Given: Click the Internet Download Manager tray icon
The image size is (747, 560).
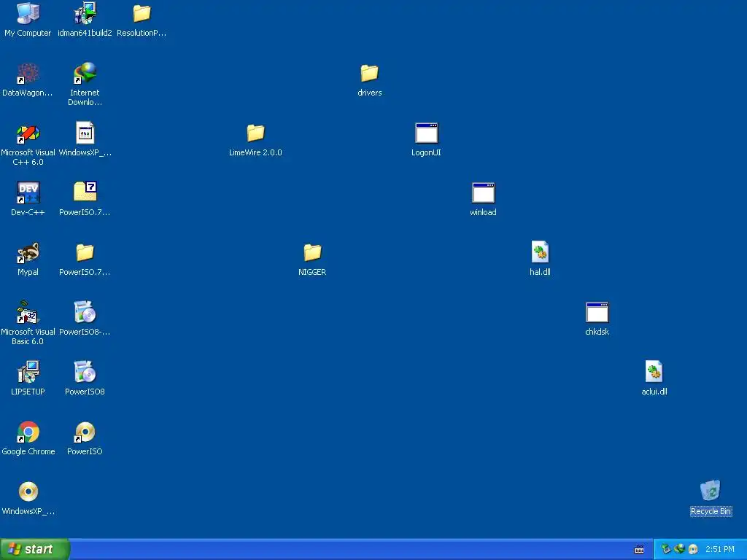Looking at the screenshot, I should tap(679, 549).
